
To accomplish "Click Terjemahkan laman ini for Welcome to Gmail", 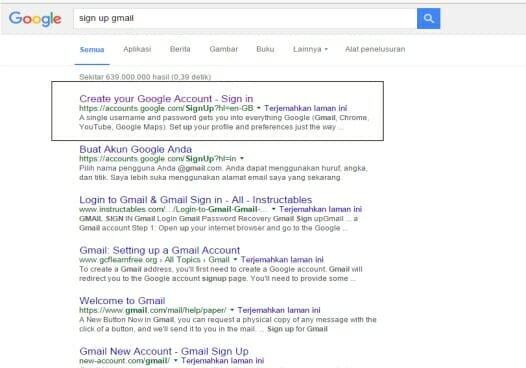I will click(x=279, y=310).
